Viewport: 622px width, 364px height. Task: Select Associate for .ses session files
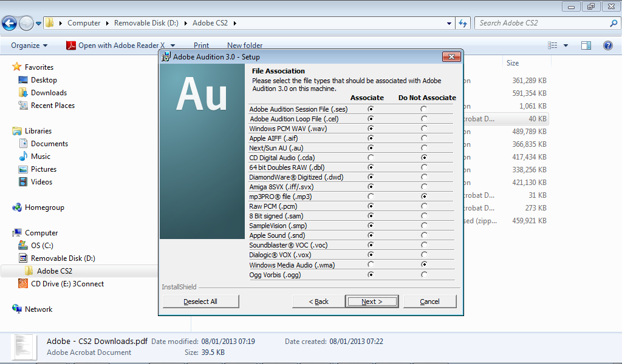[371, 109]
